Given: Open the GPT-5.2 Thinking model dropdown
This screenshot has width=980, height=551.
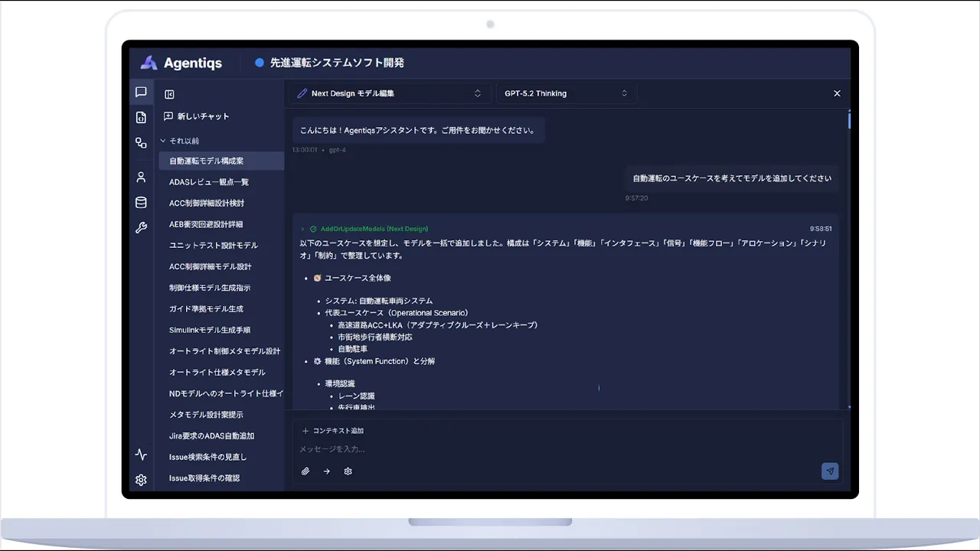Looking at the screenshot, I should point(566,93).
